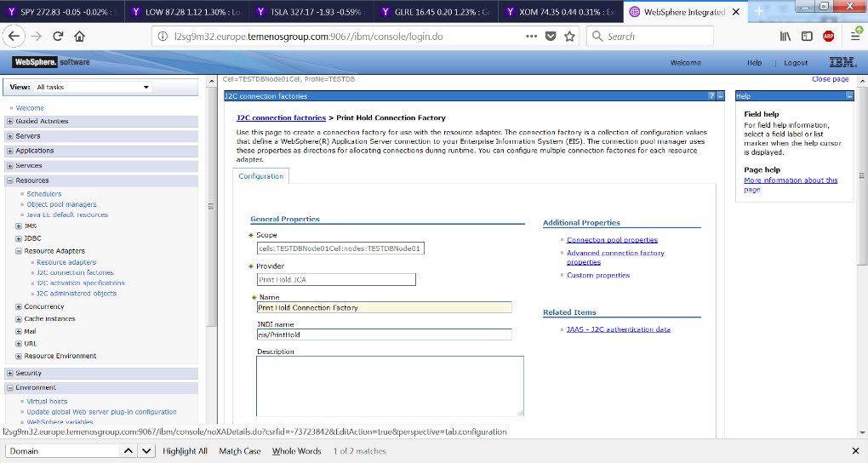Close the find bar

click(855, 451)
